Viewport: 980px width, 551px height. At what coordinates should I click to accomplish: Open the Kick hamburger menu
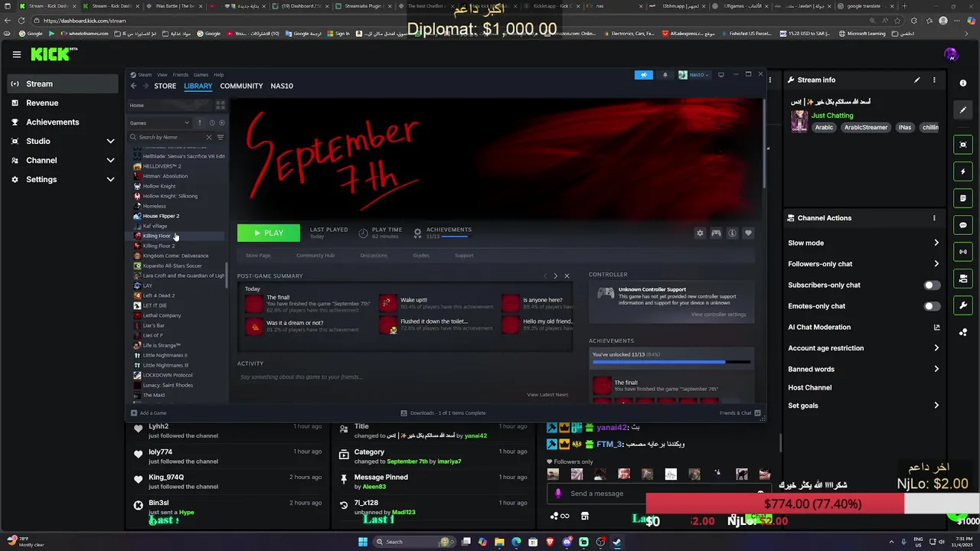[x=16, y=54]
